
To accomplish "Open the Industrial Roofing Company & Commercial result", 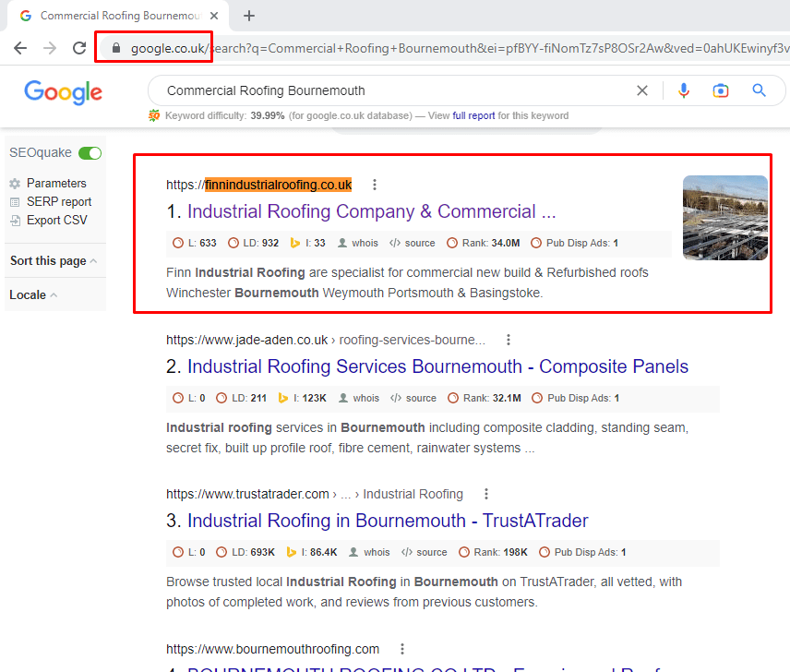I will pyautogui.click(x=372, y=212).
